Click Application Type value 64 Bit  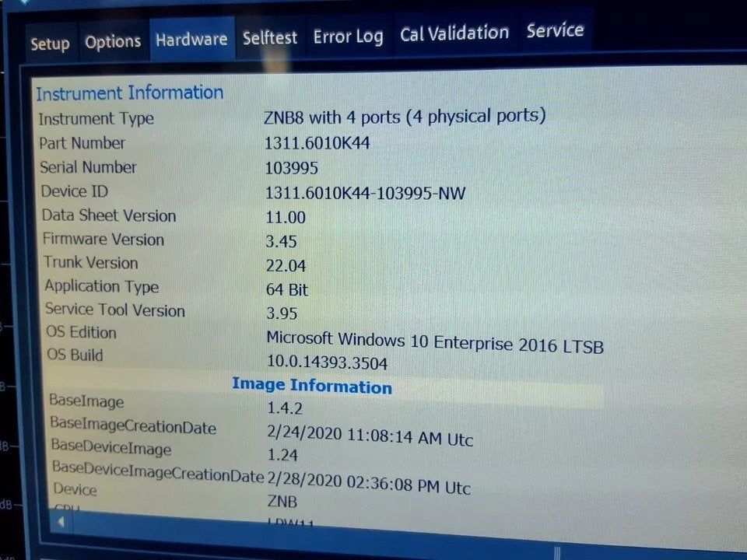point(287,289)
